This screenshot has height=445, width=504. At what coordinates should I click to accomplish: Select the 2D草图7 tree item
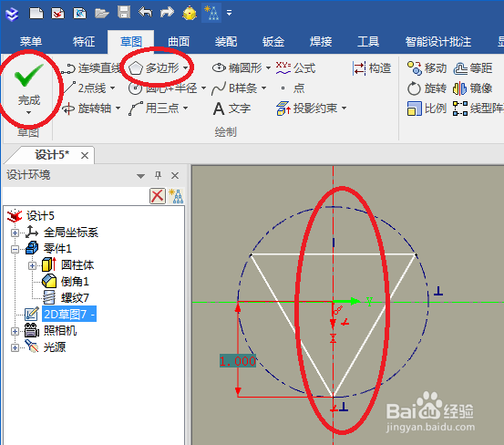[68, 314]
